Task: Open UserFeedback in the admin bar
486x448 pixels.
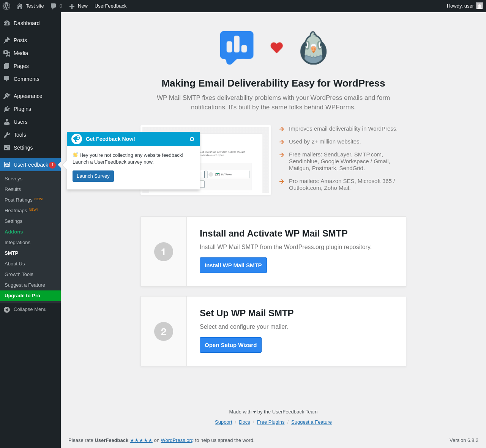Action: 110,6
